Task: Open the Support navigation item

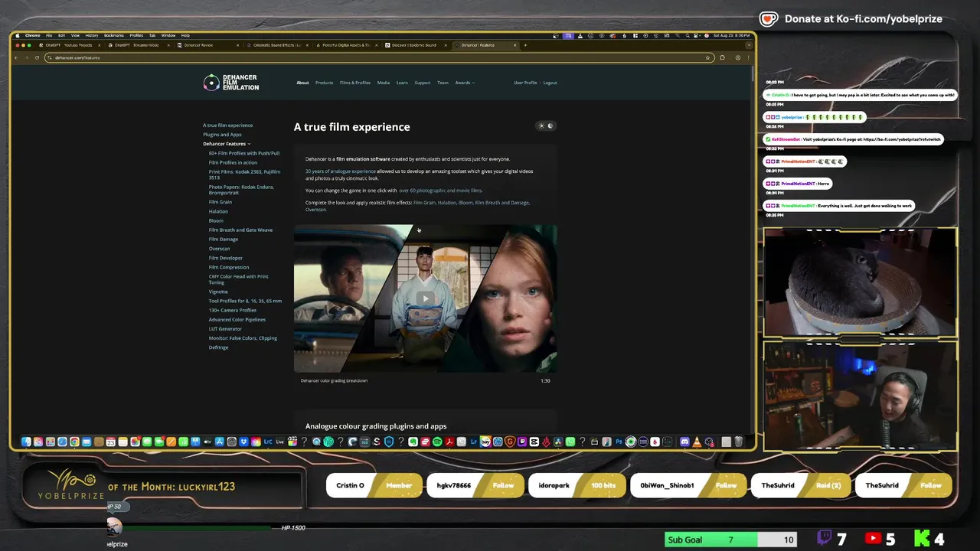Action: (x=423, y=83)
